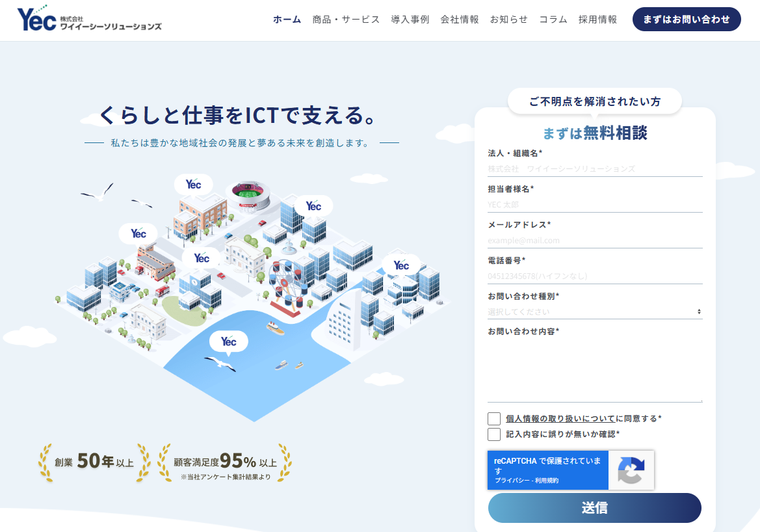The height and width of the screenshot is (532, 760).
Task: Click the Yec bubble over the water
Action: click(229, 342)
